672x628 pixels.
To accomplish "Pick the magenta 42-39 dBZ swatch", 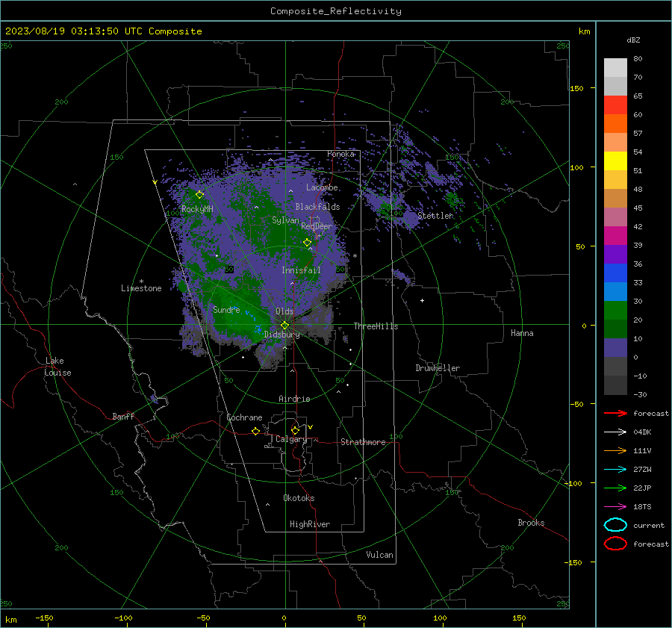I will (615, 236).
